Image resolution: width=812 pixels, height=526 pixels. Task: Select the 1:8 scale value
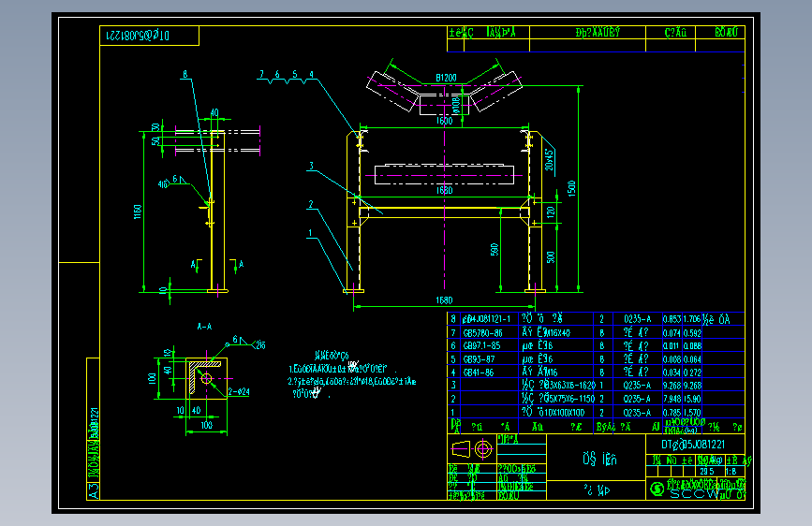[x=731, y=472]
